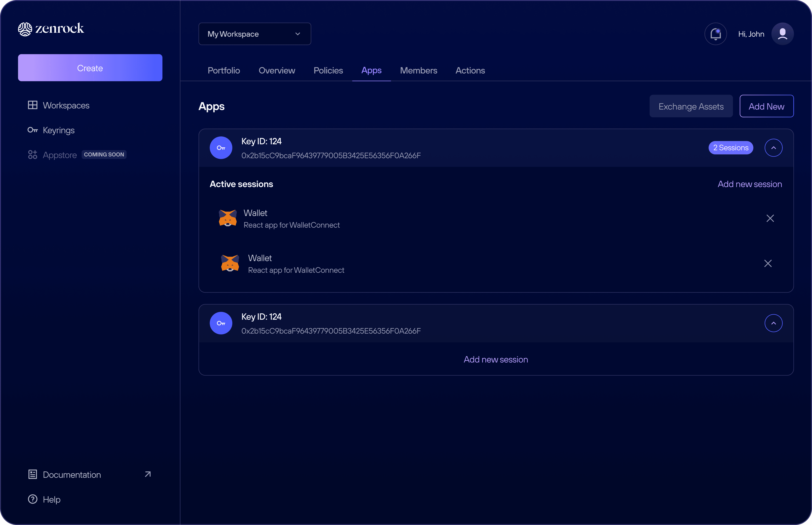This screenshot has height=525, width=812.
Task: Open the My Workspace dropdown
Action: point(255,34)
